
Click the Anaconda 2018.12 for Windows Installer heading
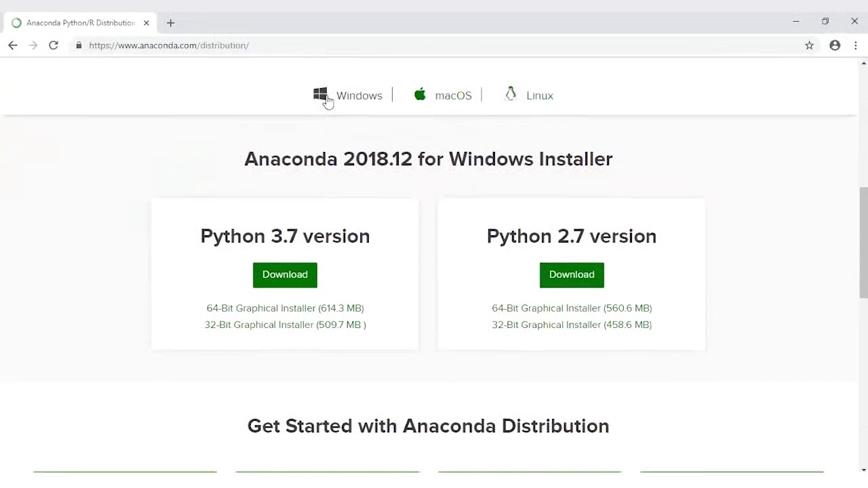click(429, 159)
